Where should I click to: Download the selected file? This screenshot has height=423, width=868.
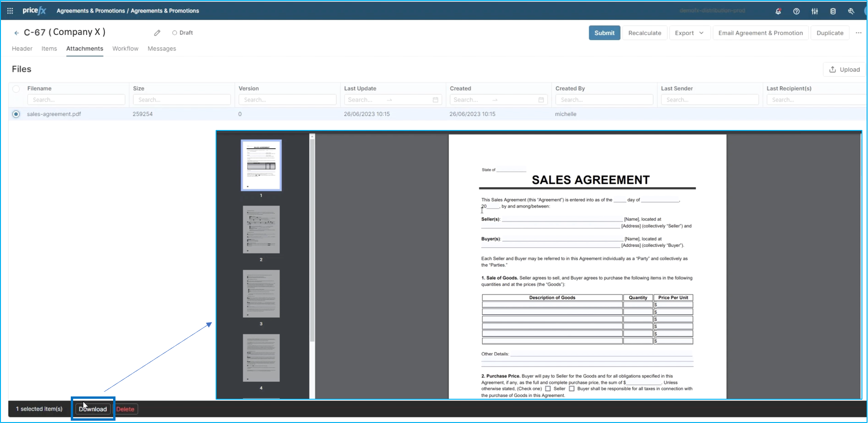(x=93, y=409)
